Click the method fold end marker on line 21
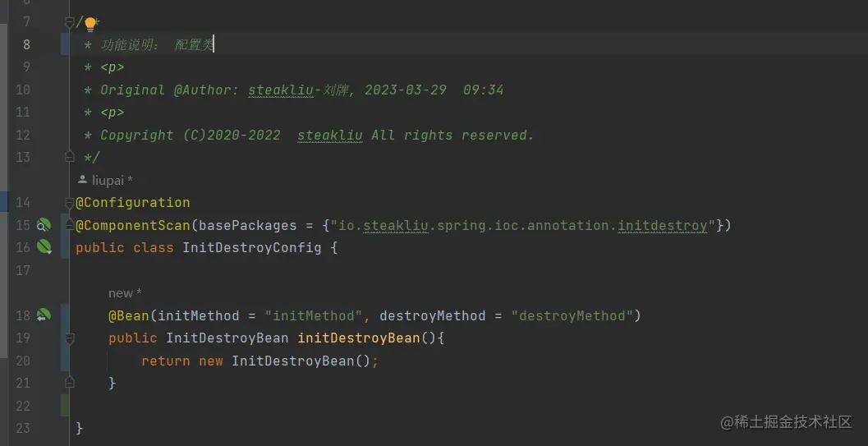 coord(69,382)
